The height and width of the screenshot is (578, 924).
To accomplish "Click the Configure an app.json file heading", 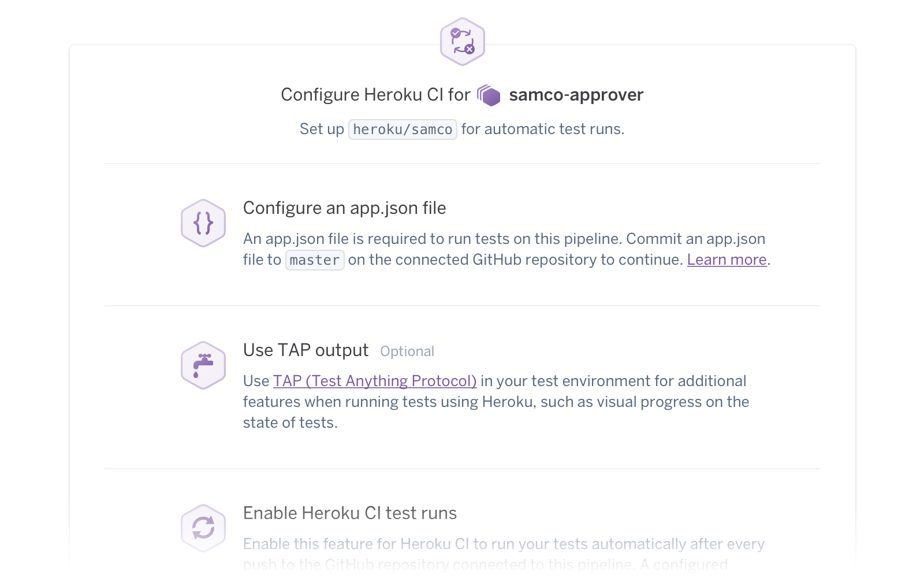I will [344, 208].
